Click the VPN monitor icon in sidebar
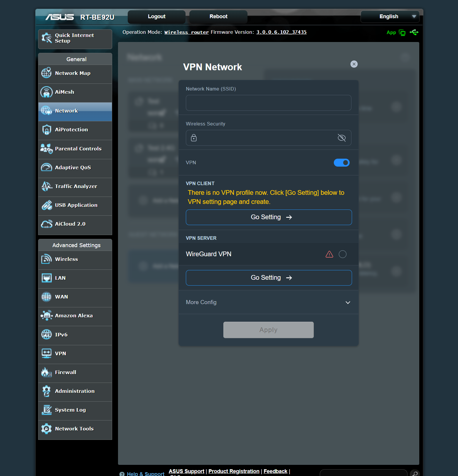Screen dimensions: 458x476 tap(46, 353)
